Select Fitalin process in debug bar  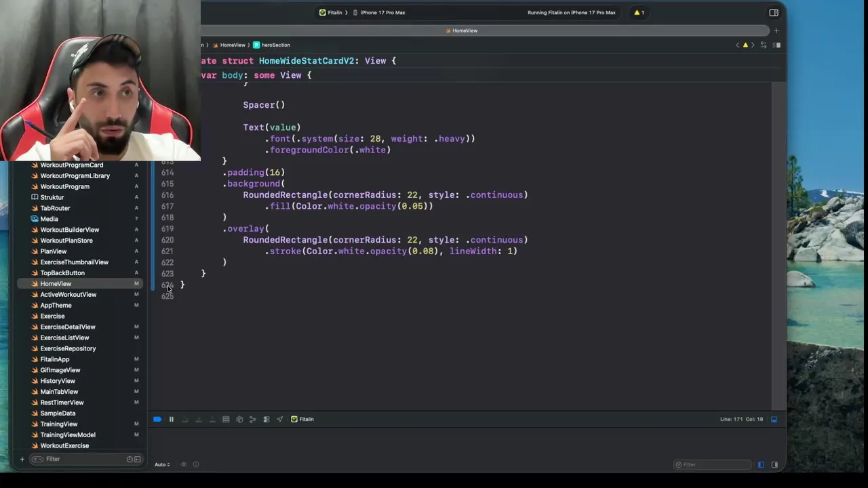(x=302, y=420)
